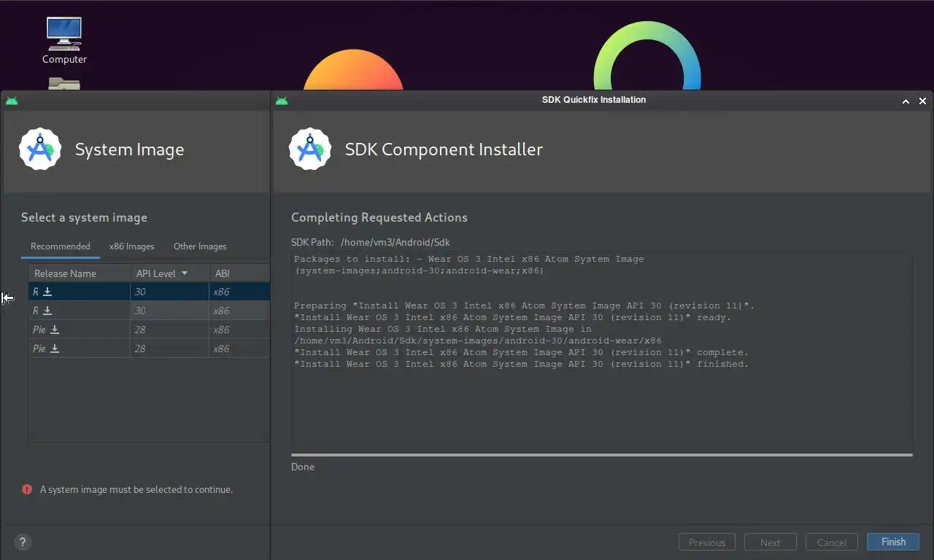Click the disabled Next button

pyautogui.click(x=770, y=542)
